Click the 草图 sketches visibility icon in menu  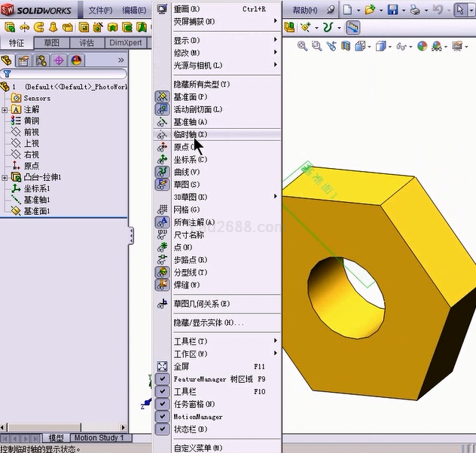[x=162, y=184]
